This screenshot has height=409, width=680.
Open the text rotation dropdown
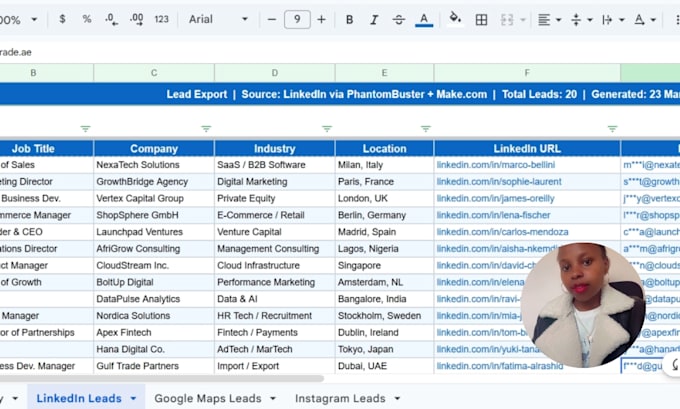(645, 20)
